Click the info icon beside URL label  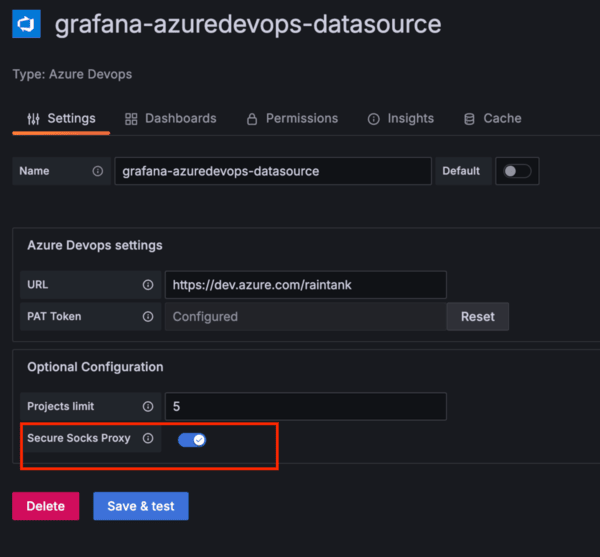148,285
